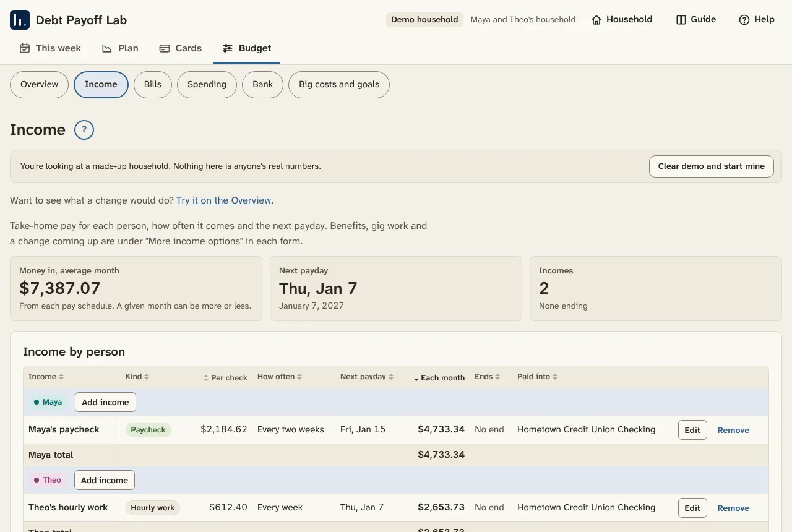Screen dimensions: 792x532
Task: Click the Demo household badge
Action: [424, 20]
